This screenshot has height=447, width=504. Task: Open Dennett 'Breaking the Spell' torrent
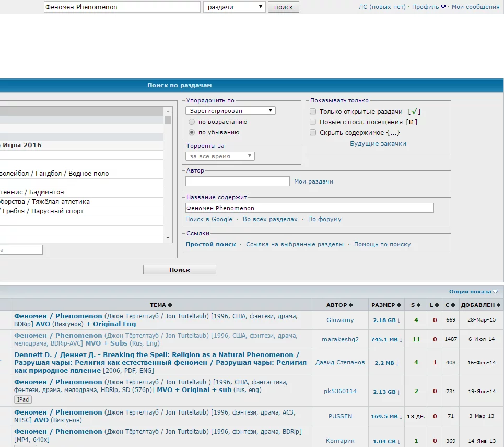pyautogui.click(x=160, y=362)
